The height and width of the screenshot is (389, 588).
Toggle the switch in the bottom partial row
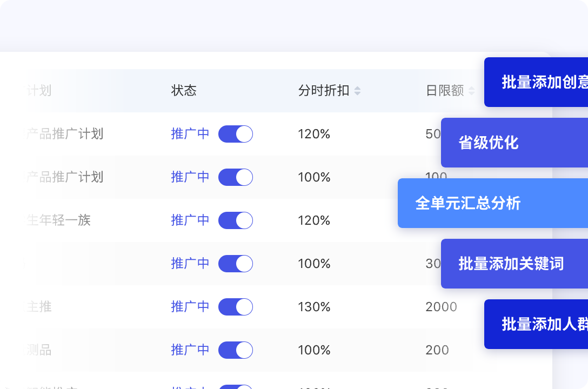tap(236, 386)
